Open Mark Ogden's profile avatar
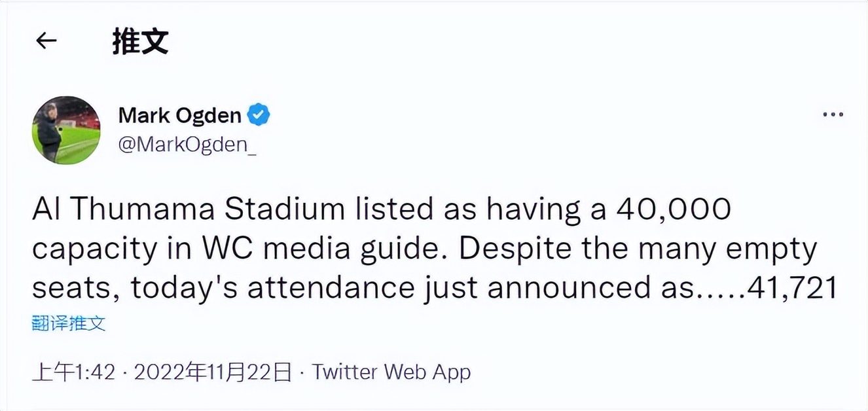This screenshot has height=411, width=868. coord(66,130)
